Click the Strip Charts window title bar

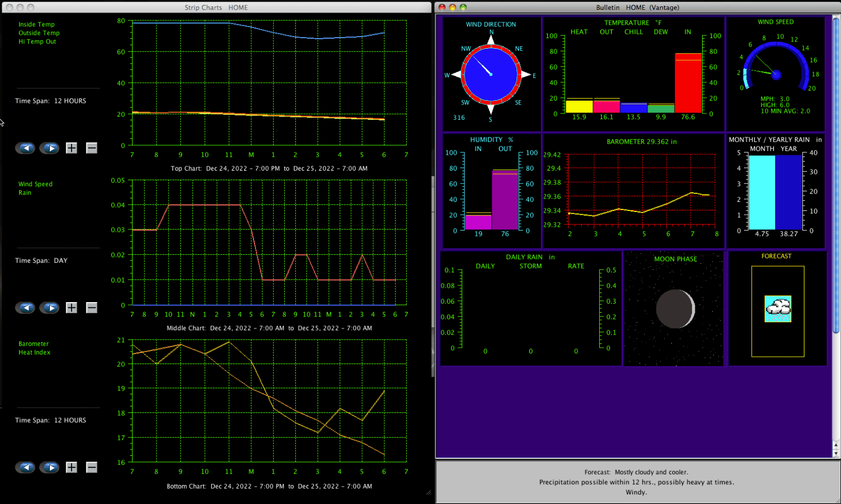[216, 7]
